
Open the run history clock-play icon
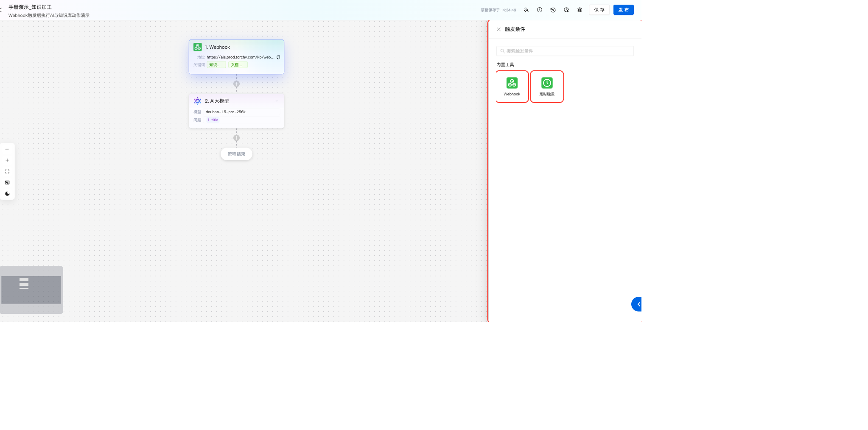566,10
